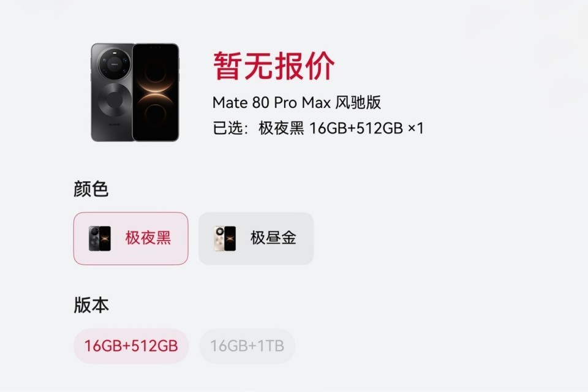This screenshot has height=392, width=588.
Task: Click the 极夜黑 text inside selected chip
Action: pyautogui.click(x=148, y=238)
